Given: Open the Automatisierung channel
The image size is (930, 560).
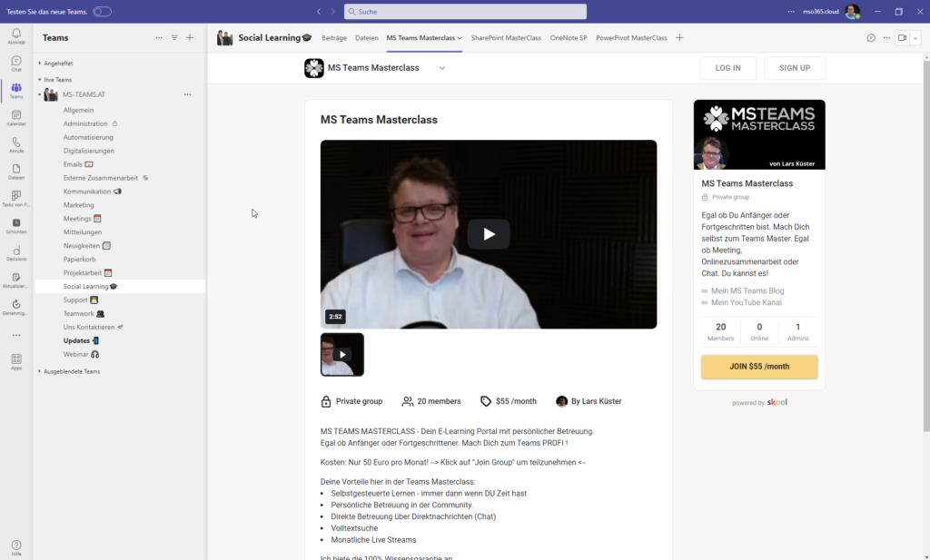Looking at the screenshot, I should [x=88, y=137].
